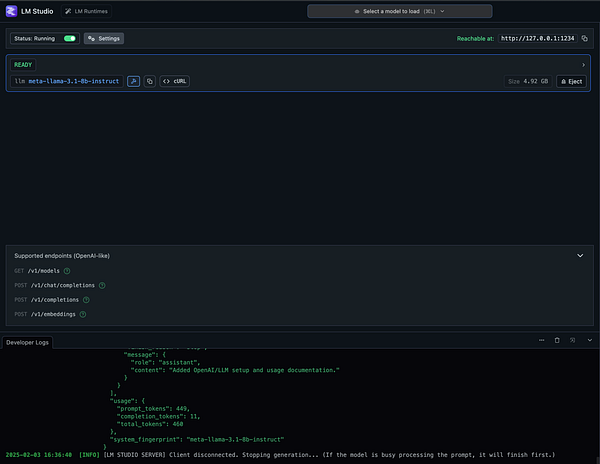Image resolution: width=600 pixels, height=464 pixels.
Task: Click the READY status badge
Action: tap(23, 65)
